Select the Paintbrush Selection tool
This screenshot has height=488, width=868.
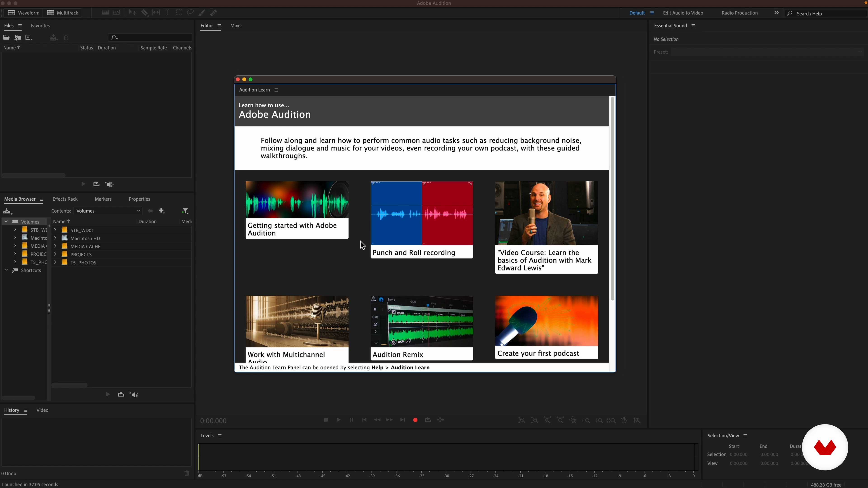click(x=201, y=13)
